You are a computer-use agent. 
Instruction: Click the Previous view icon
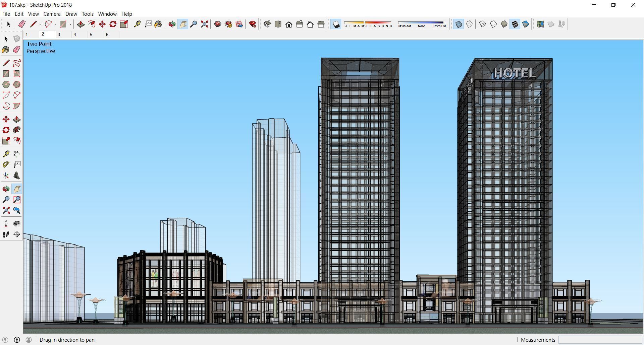(17, 210)
